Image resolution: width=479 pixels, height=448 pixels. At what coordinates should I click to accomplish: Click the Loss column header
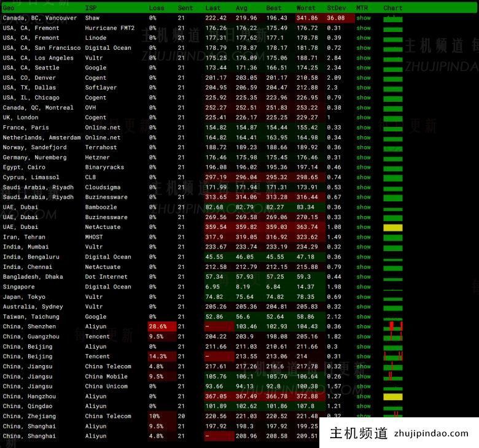157,8
